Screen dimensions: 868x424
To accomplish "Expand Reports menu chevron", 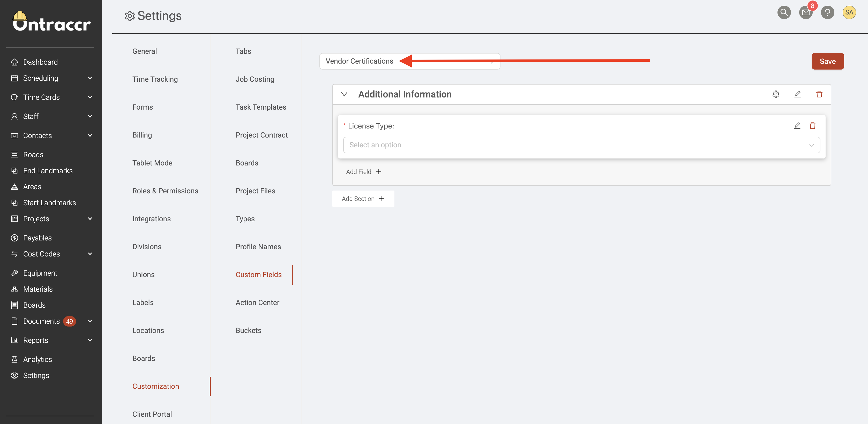I will 90,340.
